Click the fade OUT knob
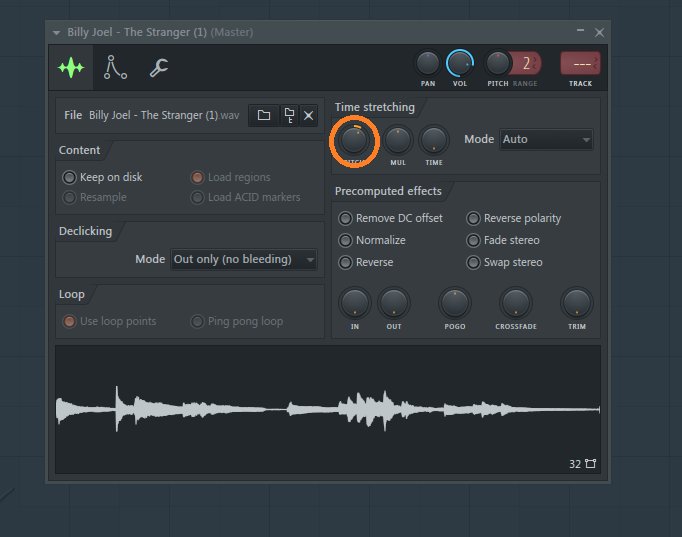 click(x=394, y=303)
